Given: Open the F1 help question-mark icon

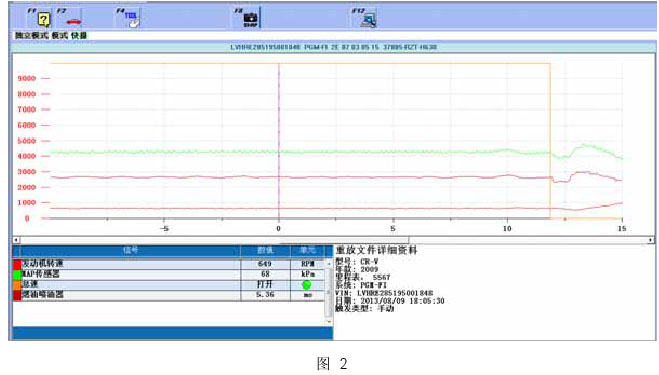Looking at the screenshot, I should [44, 19].
